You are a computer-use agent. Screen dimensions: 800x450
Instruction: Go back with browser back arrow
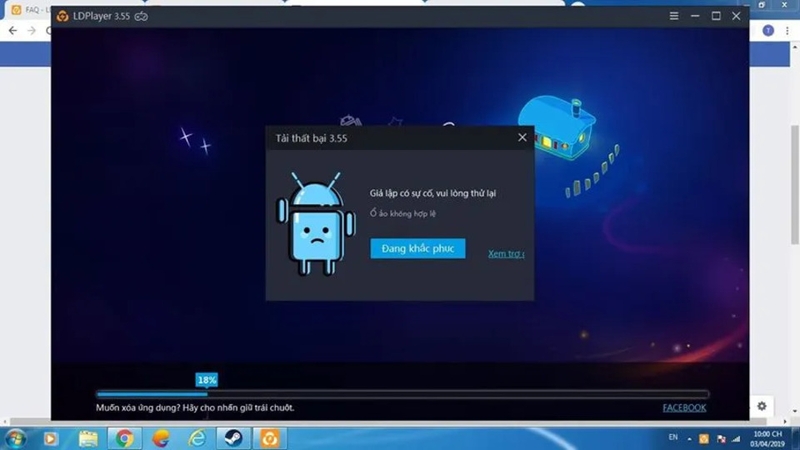click(13, 31)
